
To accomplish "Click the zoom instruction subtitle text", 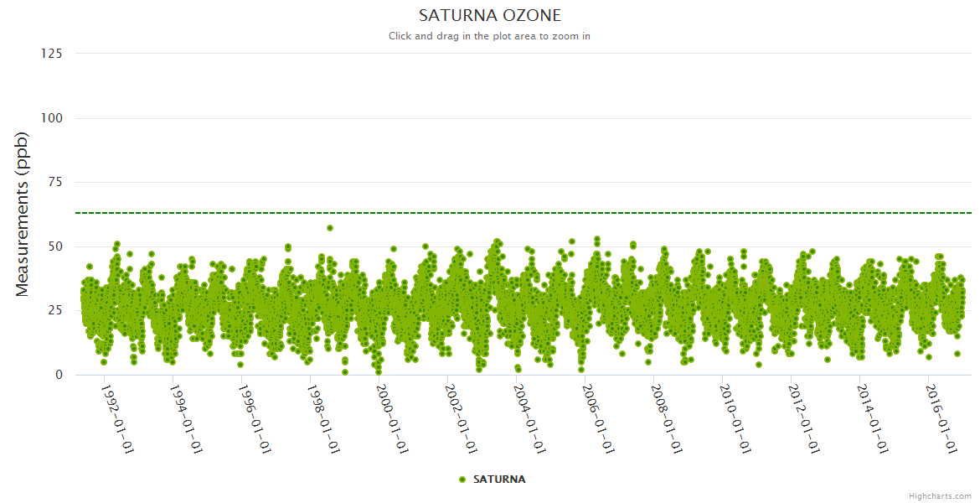I will 490,36.
